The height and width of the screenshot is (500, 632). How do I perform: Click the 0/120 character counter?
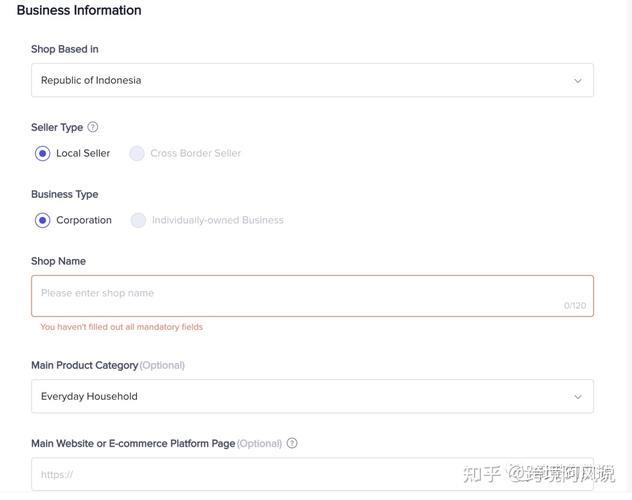575,305
